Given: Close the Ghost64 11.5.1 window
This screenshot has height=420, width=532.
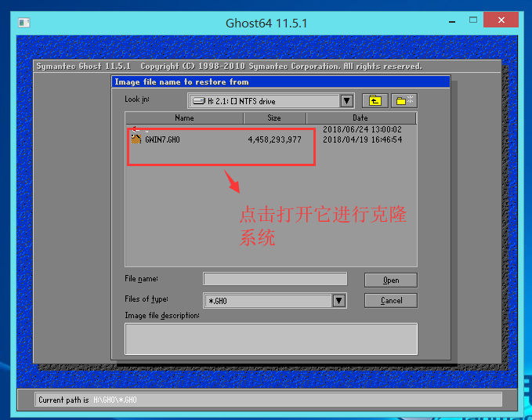Looking at the screenshot, I should click(x=501, y=20).
